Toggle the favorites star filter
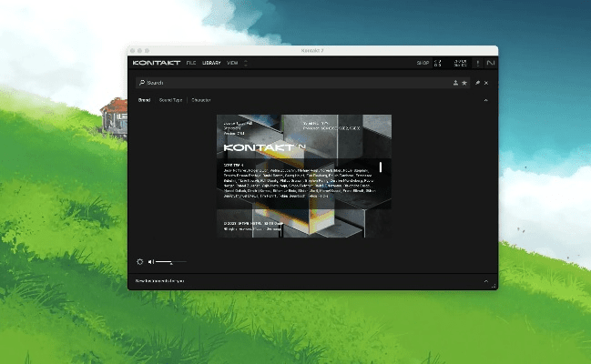The width and height of the screenshot is (591, 364). 464,82
